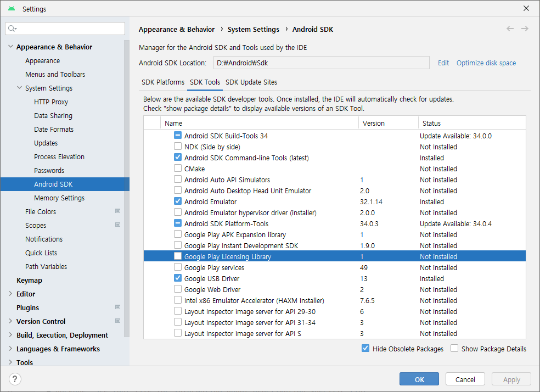
Task: Focus the settings search input field
Action: (x=65, y=29)
